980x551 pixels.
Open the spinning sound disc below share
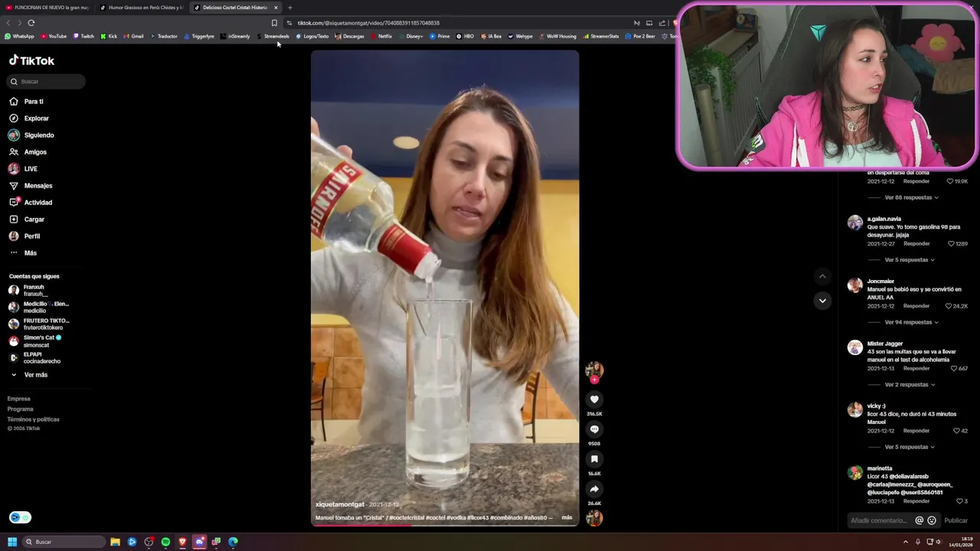point(594,518)
